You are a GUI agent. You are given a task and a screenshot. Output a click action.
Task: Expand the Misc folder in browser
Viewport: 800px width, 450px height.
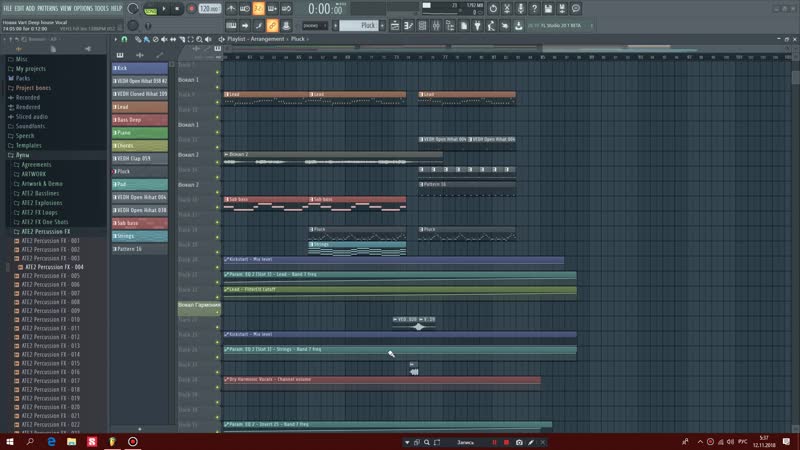click(x=21, y=59)
